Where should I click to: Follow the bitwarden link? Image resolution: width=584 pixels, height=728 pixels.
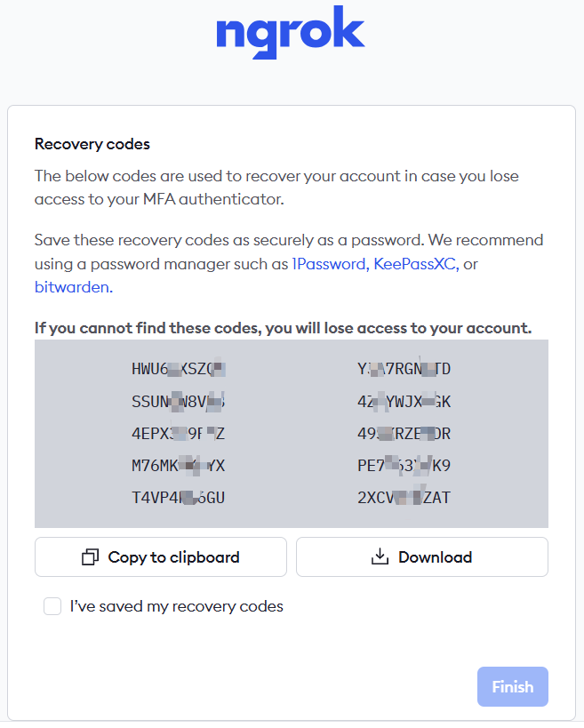pos(71,287)
